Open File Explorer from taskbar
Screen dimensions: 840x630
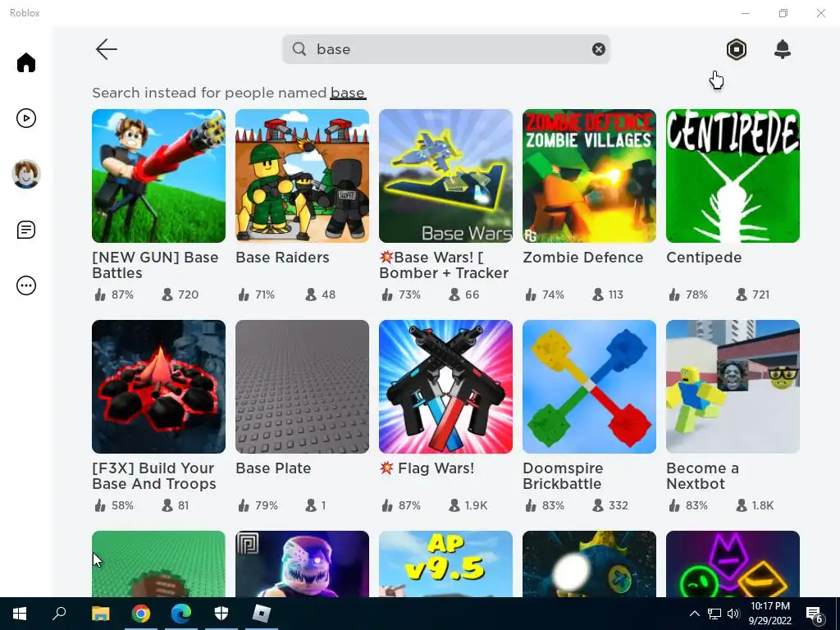point(100,614)
